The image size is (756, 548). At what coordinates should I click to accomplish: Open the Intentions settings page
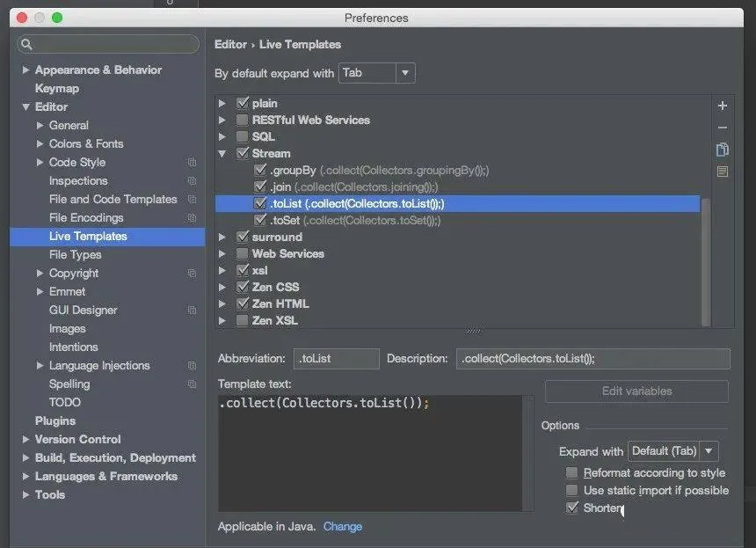[73, 347]
